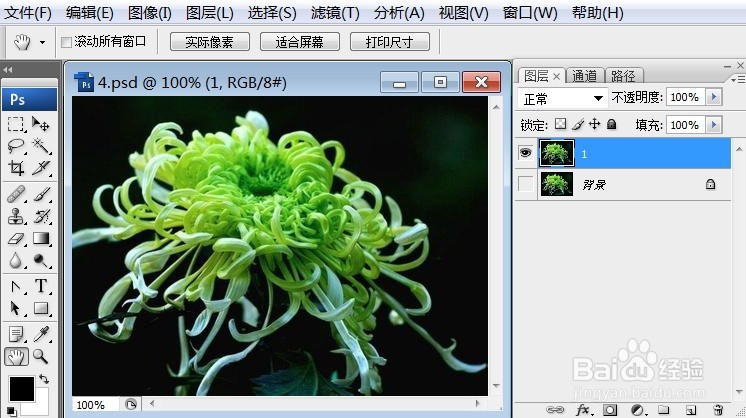
Task: Enable 滚动所有窗口 checkbox
Action: click(66, 42)
